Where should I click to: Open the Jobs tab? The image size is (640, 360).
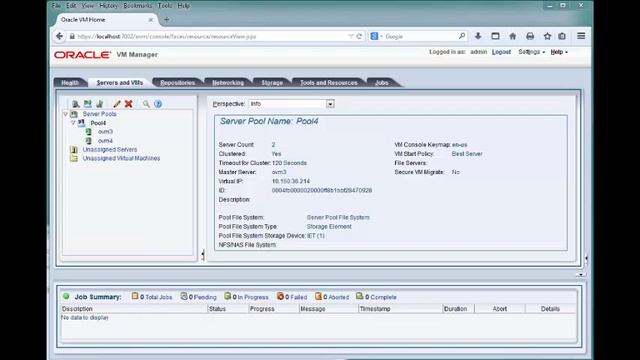(x=382, y=83)
